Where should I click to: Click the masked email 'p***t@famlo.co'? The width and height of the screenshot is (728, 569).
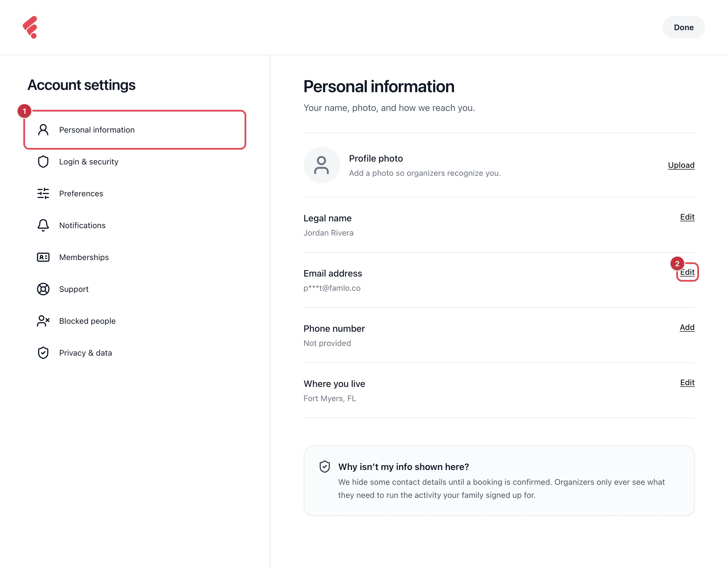pos(332,288)
